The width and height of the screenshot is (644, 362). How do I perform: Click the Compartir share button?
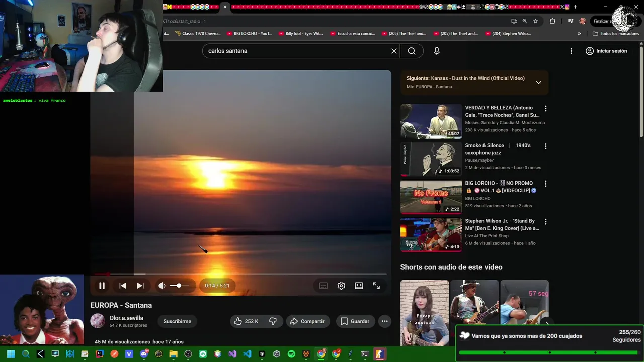coord(308,321)
